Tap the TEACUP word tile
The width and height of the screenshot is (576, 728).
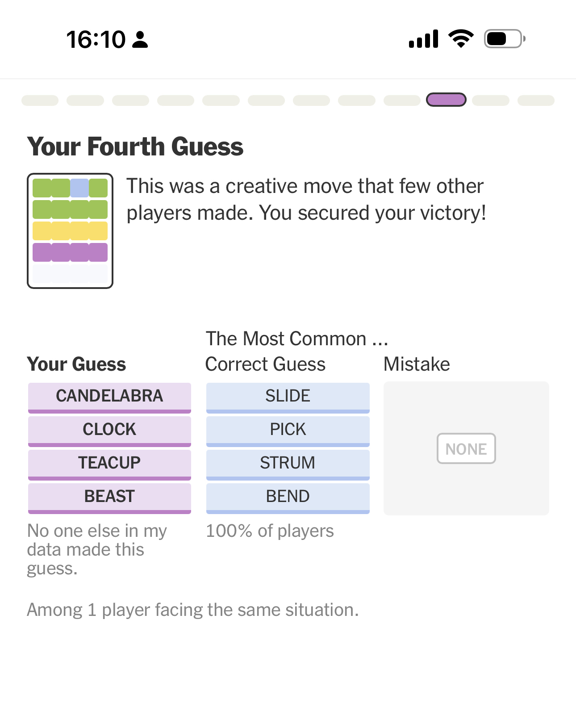click(x=109, y=464)
